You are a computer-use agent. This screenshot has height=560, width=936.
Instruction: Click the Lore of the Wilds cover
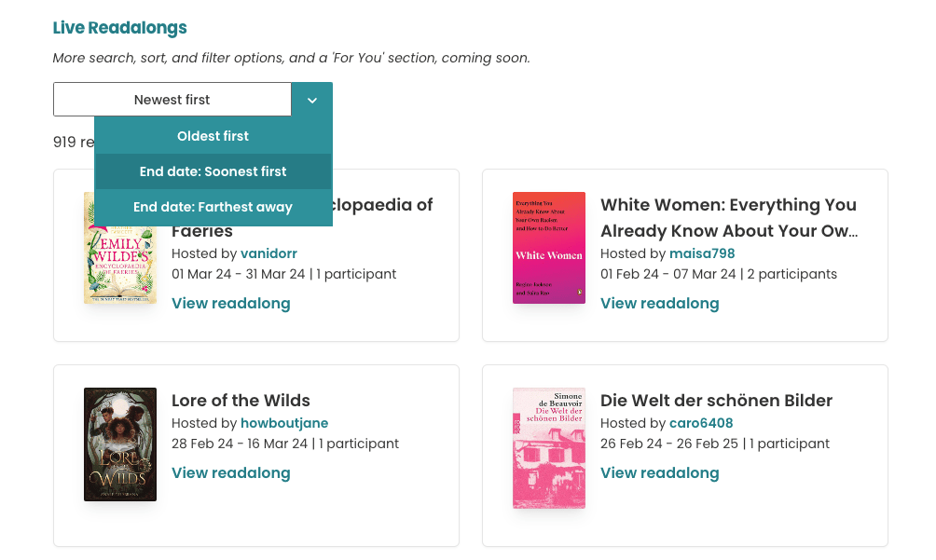120,444
